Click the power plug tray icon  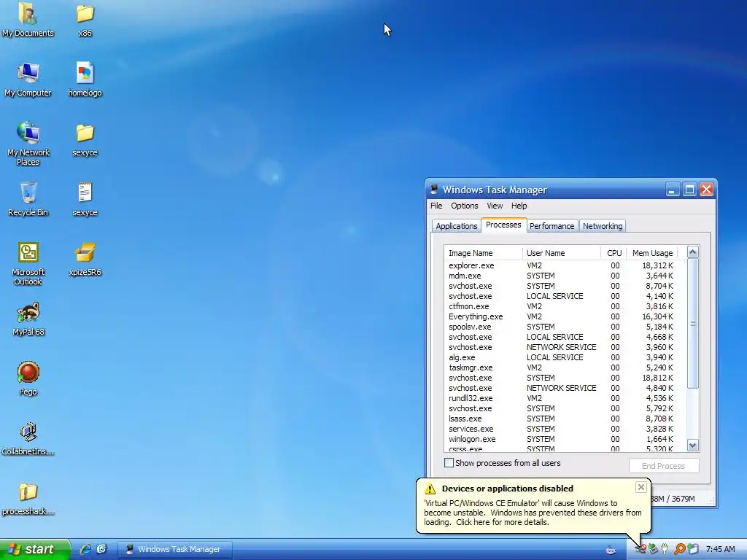click(665, 549)
